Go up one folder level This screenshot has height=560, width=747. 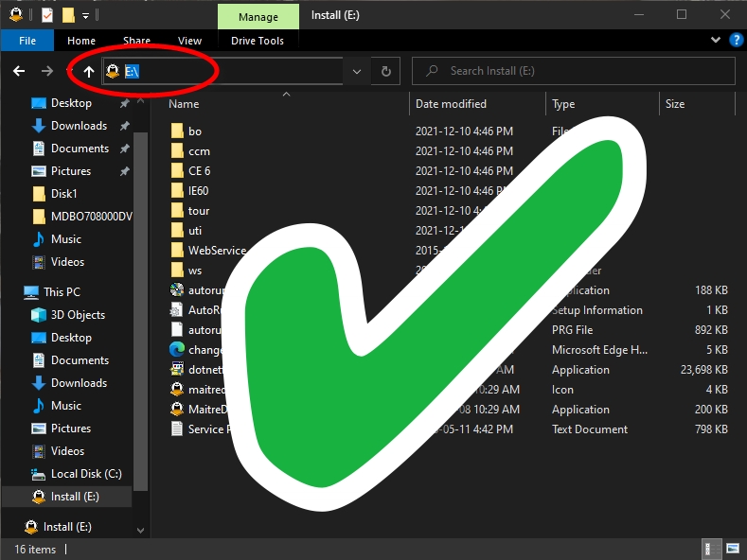[89, 71]
